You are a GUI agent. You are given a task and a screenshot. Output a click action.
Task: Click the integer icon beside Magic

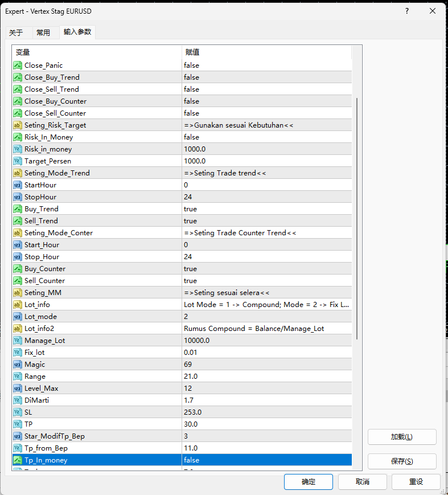click(18, 365)
